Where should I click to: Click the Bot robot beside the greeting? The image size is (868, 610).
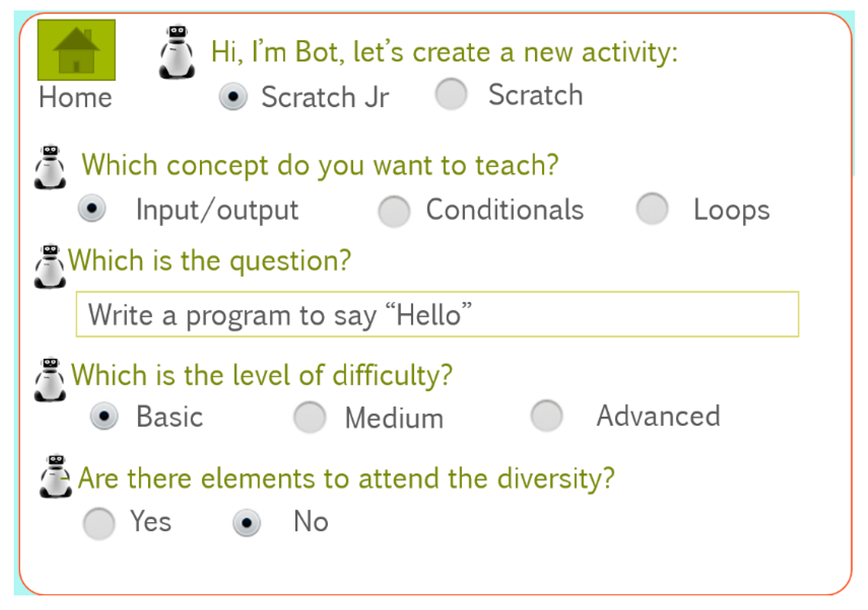(177, 52)
